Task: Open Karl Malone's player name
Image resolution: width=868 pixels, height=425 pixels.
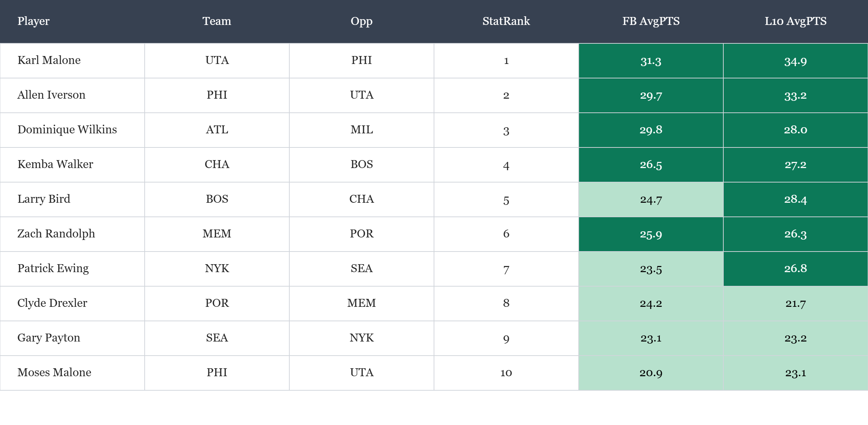Action: pyautogui.click(x=49, y=60)
